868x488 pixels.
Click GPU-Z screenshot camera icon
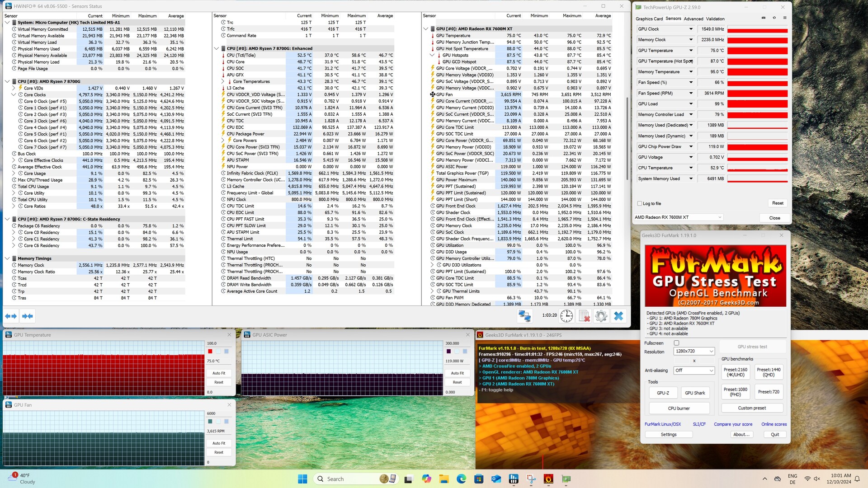click(x=764, y=18)
